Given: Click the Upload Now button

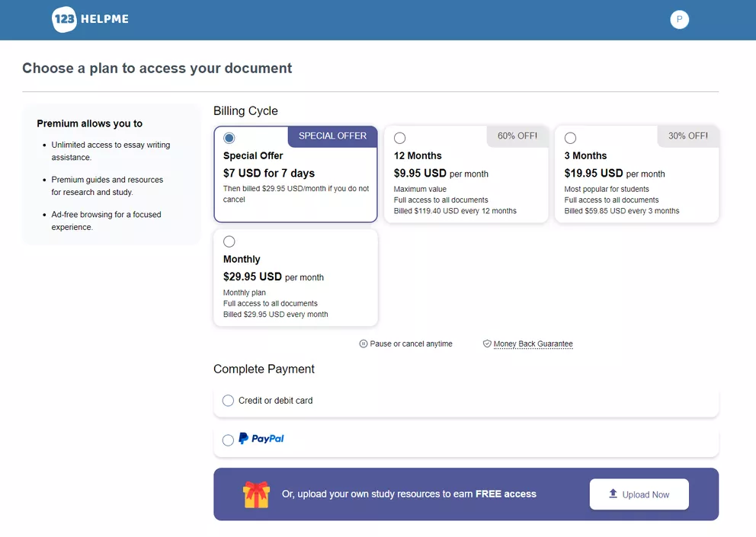Looking at the screenshot, I should [639, 494].
